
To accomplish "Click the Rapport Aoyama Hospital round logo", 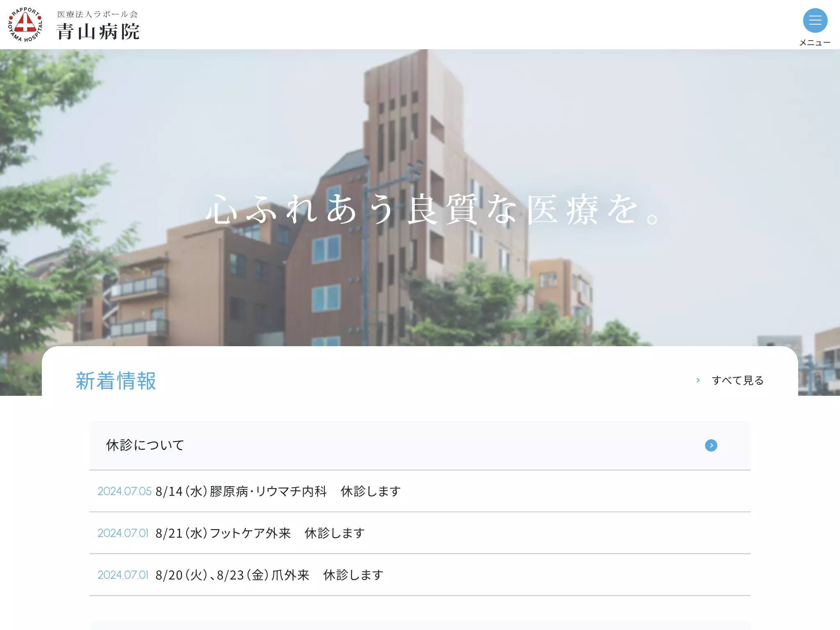I will [25, 25].
